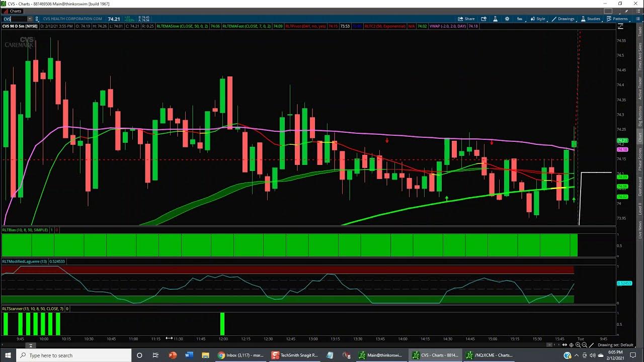Click the chart scrollbar thumb

(549, 345)
